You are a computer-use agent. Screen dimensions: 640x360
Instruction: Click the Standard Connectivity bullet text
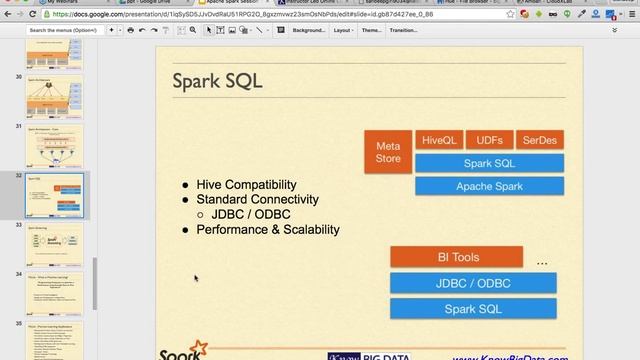pos(257,199)
